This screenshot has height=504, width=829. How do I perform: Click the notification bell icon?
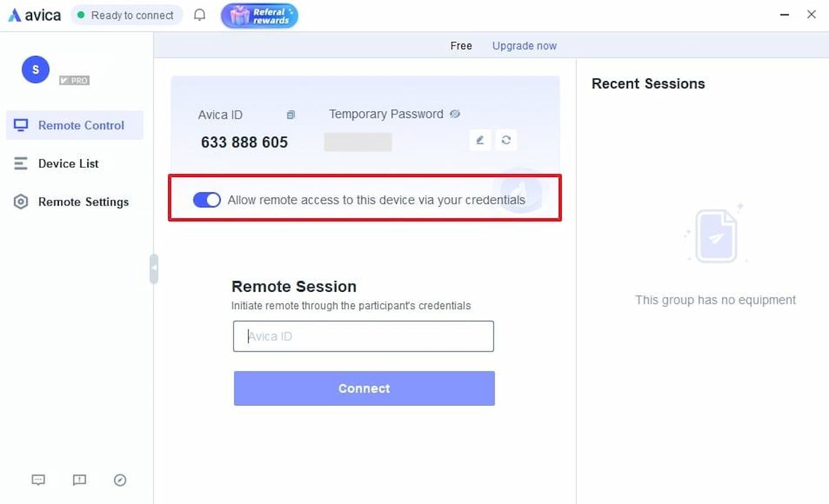pyautogui.click(x=200, y=15)
